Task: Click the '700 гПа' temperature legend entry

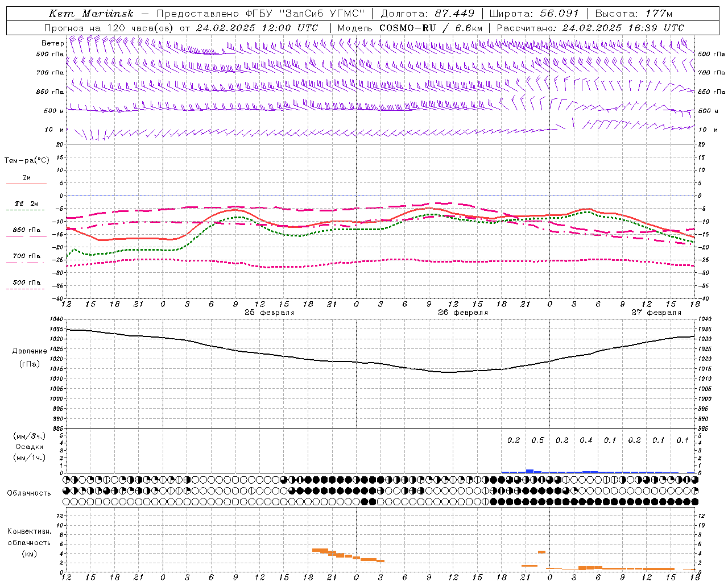Action: [27, 256]
